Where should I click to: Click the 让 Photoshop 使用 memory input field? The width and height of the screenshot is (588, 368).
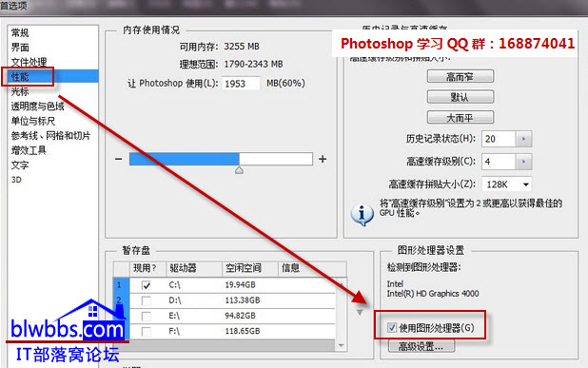click(x=241, y=83)
